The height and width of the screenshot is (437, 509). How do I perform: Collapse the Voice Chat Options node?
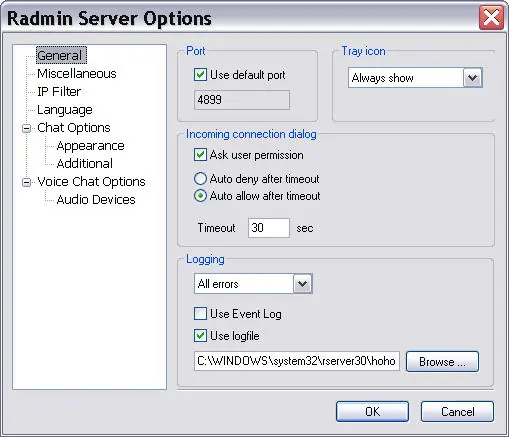coord(26,182)
